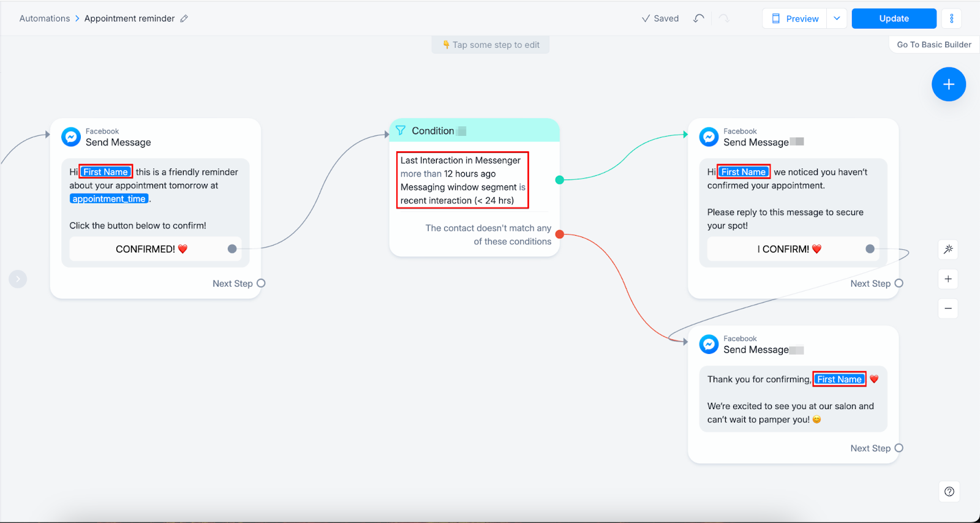Click the pencil icon to rename automation
Image resolution: width=980 pixels, height=523 pixels.
[184, 18]
